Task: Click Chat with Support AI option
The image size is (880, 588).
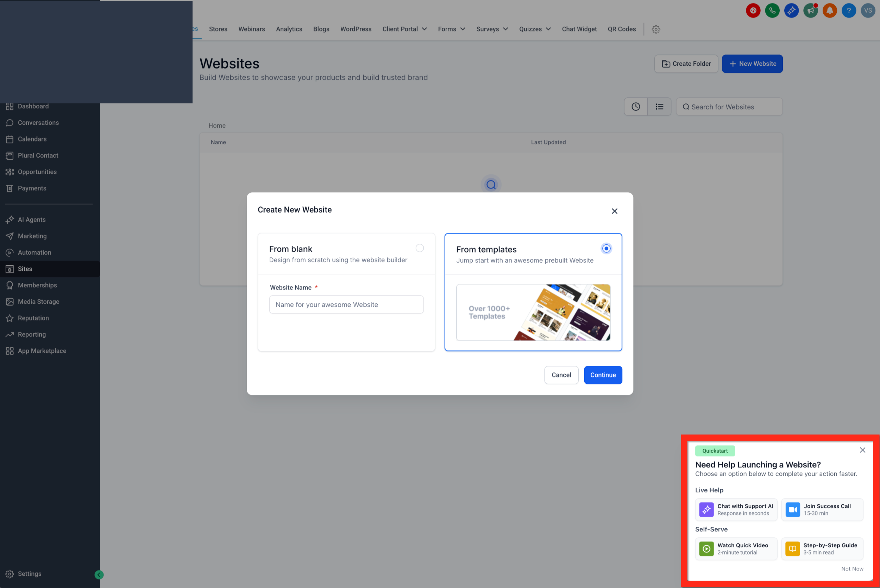Action: click(x=736, y=510)
